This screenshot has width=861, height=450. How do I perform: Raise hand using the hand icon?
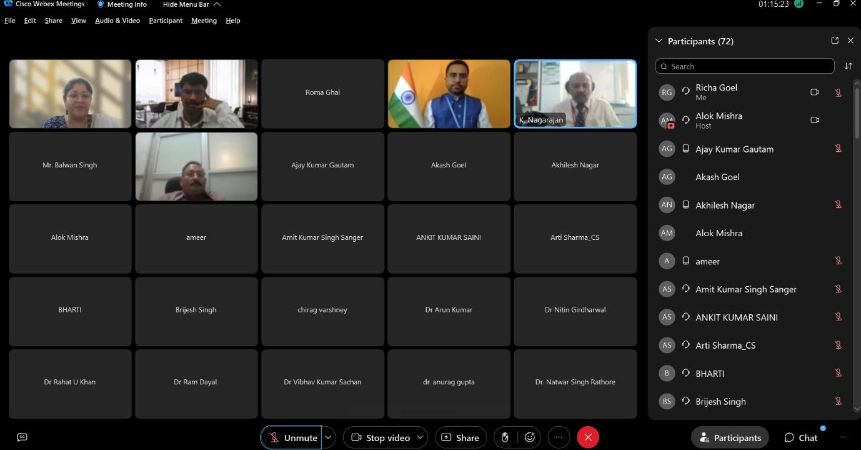coord(505,437)
